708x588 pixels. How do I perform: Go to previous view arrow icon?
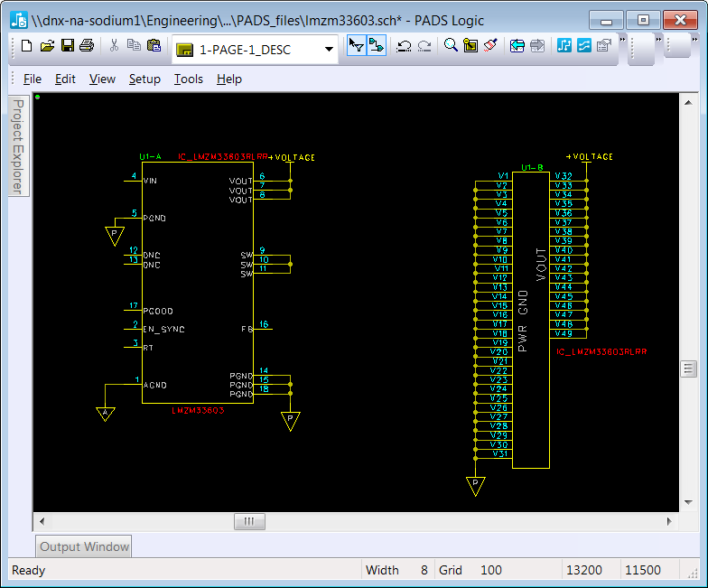coord(517,45)
